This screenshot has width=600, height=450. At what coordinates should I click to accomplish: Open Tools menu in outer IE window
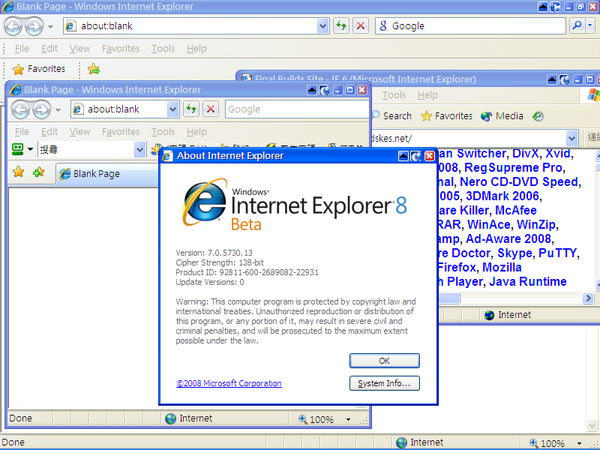(x=163, y=49)
